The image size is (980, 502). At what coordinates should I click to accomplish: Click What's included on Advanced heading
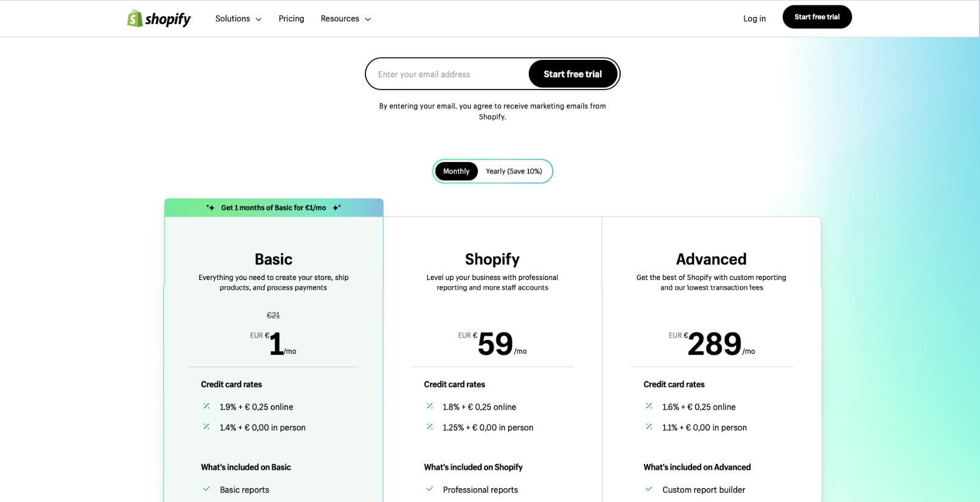(697, 467)
